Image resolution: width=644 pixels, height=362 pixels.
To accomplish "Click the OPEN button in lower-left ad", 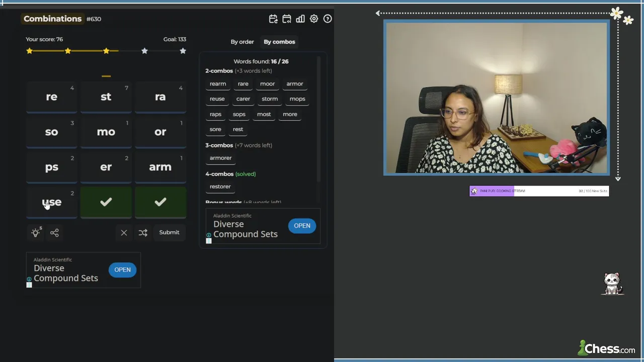I will [122, 270].
